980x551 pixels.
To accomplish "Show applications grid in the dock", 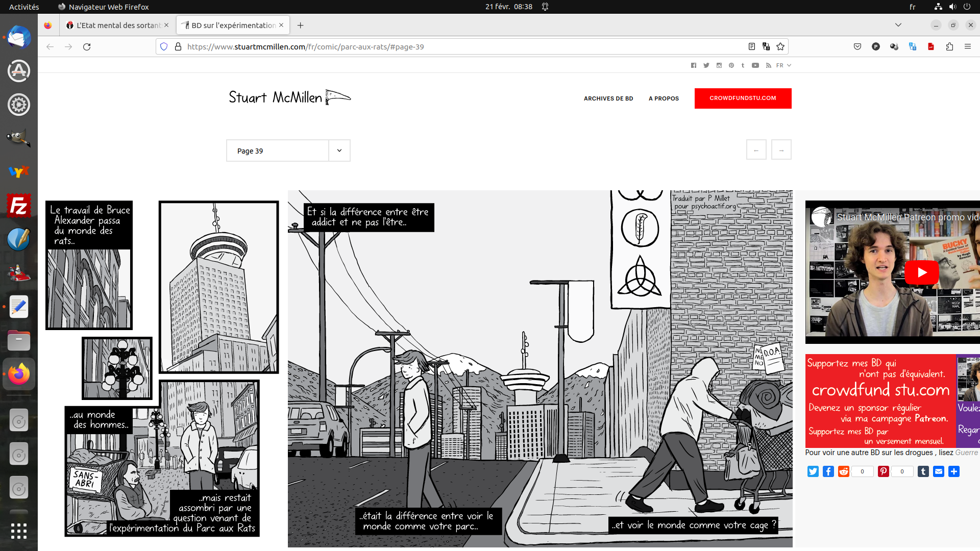I will point(19,531).
